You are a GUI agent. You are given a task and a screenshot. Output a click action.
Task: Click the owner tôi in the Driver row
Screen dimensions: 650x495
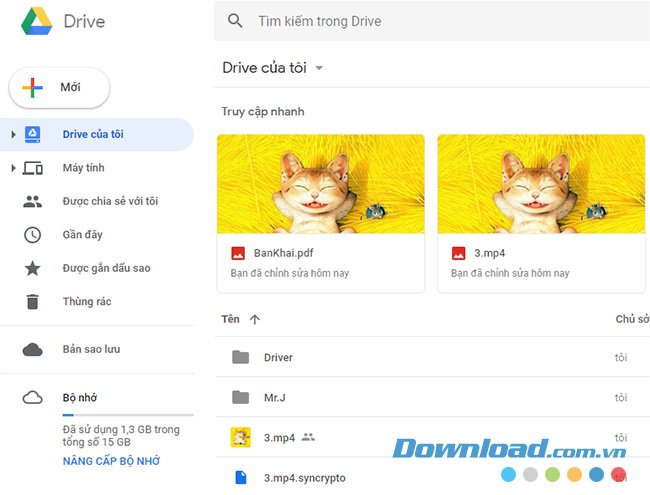[621, 357]
